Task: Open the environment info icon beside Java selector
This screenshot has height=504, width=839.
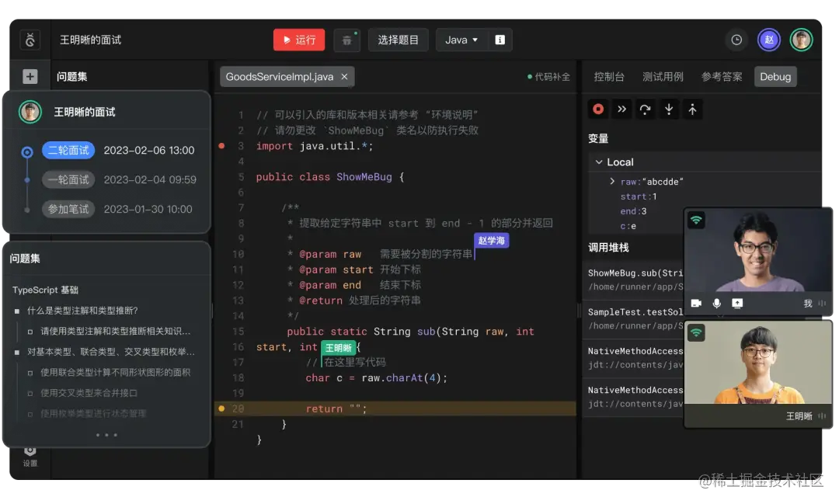Action: (x=500, y=40)
